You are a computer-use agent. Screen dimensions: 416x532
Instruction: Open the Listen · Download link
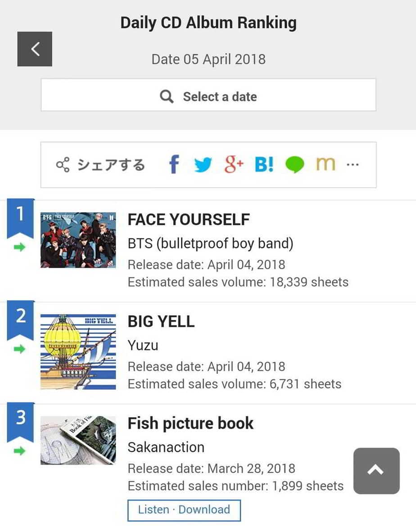[184, 509]
